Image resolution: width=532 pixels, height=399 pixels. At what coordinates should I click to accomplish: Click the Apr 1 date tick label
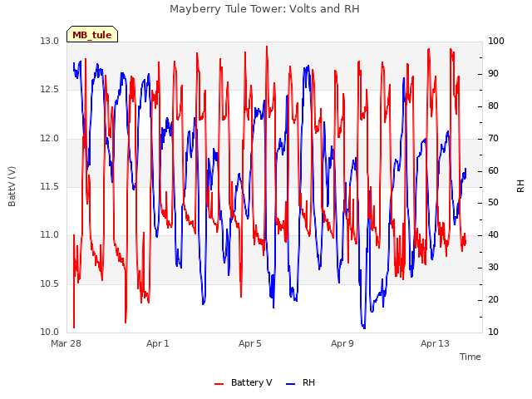pos(158,343)
